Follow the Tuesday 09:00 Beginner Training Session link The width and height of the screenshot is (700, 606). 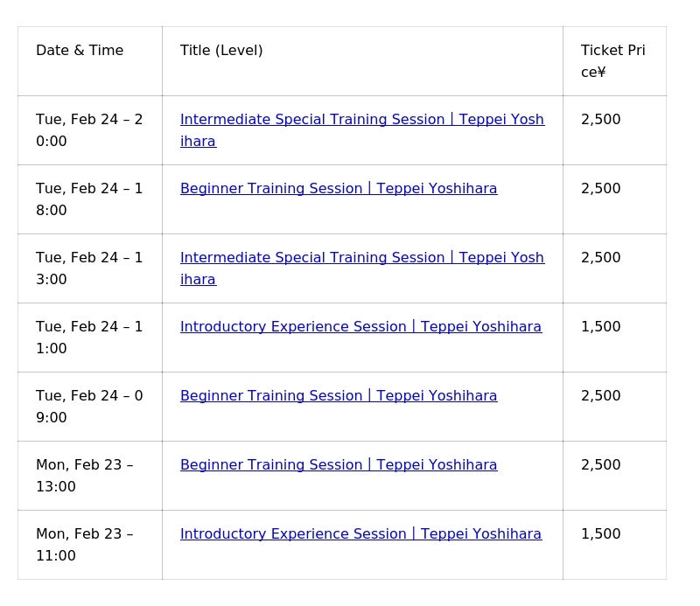(x=339, y=396)
